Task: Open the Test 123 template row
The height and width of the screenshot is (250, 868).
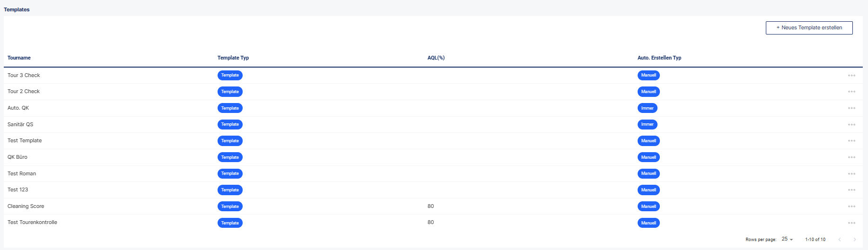Action: [x=433, y=190]
